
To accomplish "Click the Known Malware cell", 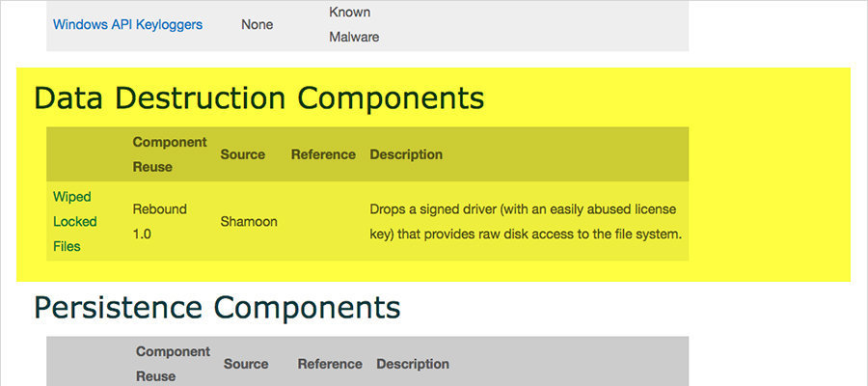I will pos(354,25).
